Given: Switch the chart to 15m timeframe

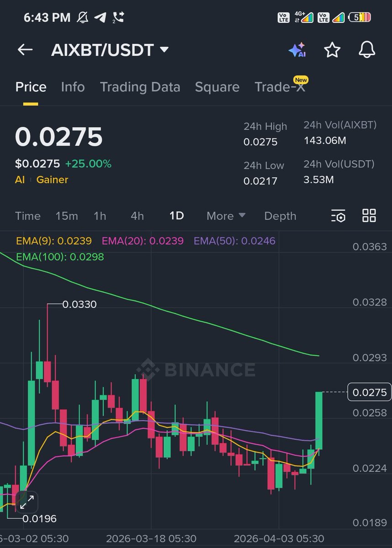Looking at the screenshot, I should [67, 216].
